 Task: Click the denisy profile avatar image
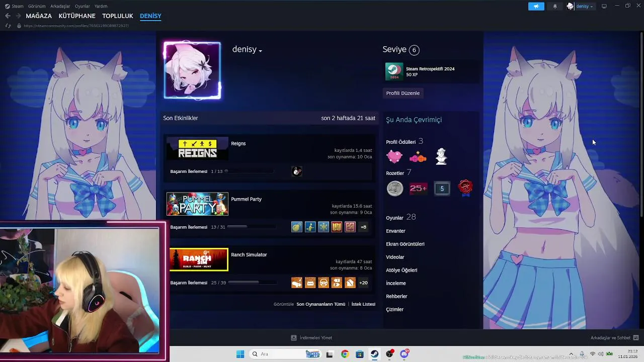tap(192, 70)
